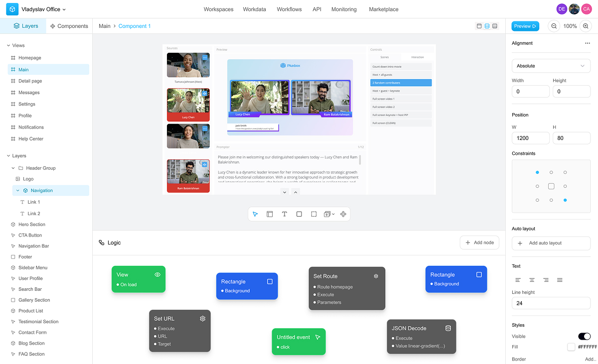
Task: Toggle the Visible switch in Styles
Action: coord(584,337)
